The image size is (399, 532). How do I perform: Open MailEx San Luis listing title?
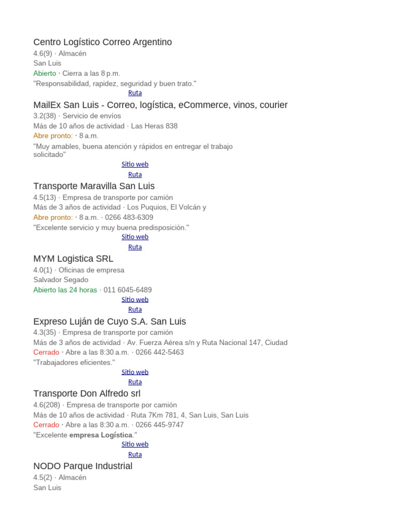click(x=160, y=105)
